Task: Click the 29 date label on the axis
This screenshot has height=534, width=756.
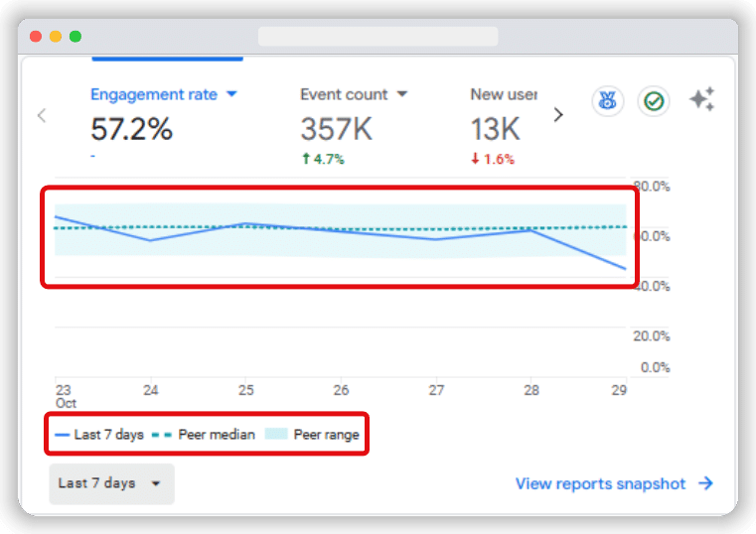Action: tap(619, 390)
